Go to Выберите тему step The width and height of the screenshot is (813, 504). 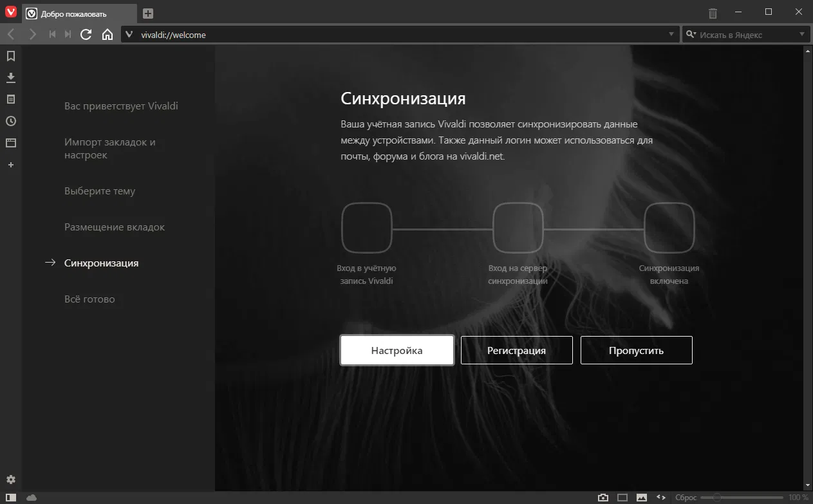point(100,191)
